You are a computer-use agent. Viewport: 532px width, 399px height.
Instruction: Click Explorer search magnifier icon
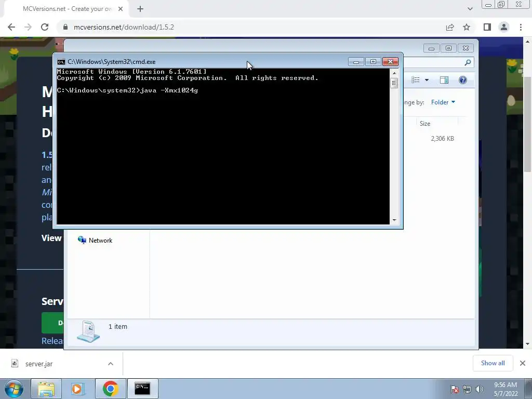click(468, 62)
